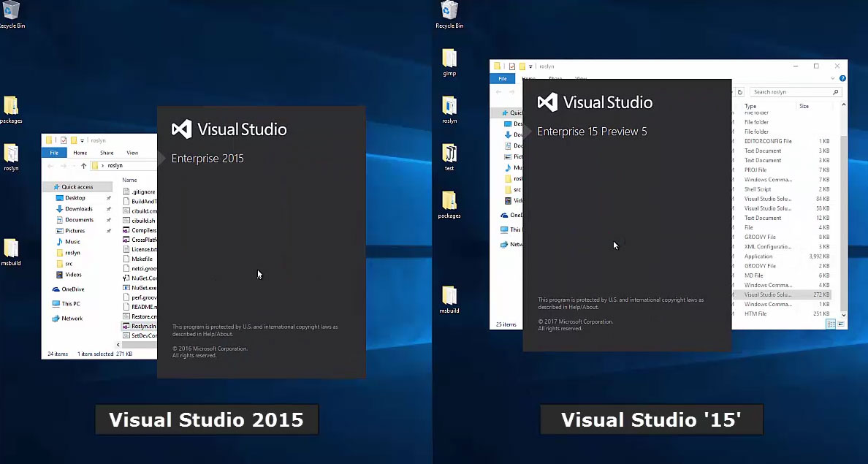
Task: Select cibuild.sh in left Explorer
Action: (x=140, y=221)
